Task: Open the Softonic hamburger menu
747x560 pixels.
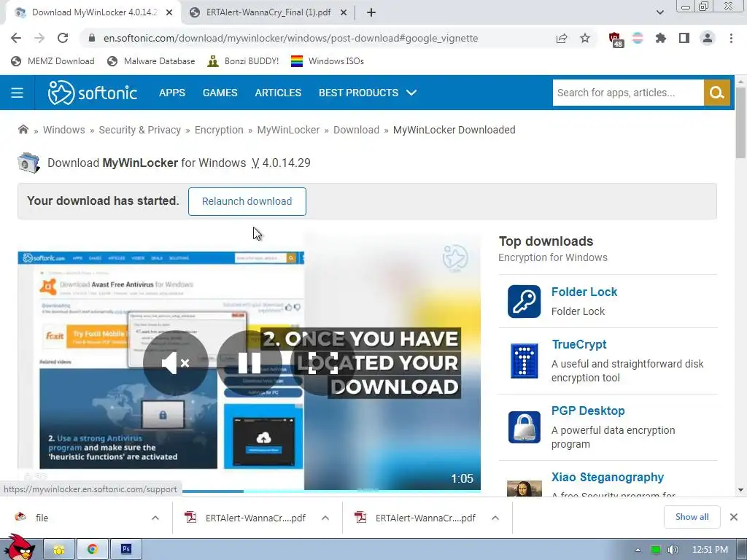Action: coord(18,93)
